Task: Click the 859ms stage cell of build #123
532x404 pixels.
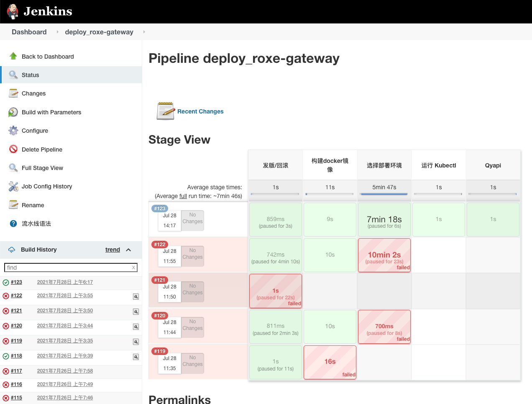Action: pyautogui.click(x=276, y=220)
